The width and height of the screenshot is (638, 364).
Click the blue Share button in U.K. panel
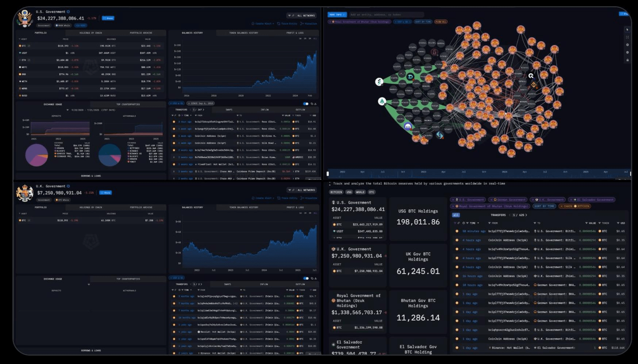click(105, 193)
